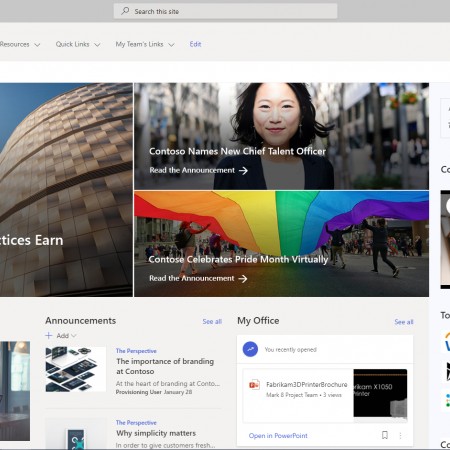Viewport: 450px width, 450px height.
Task: Bookmark the Fabrikam brochure card
Action: [x=385, y=435]
